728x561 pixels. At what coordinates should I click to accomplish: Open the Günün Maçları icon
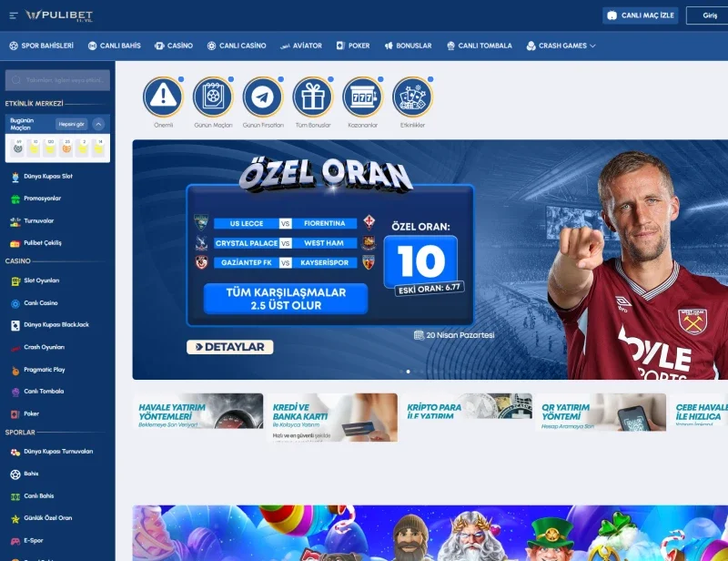click(x=213, y=97)
